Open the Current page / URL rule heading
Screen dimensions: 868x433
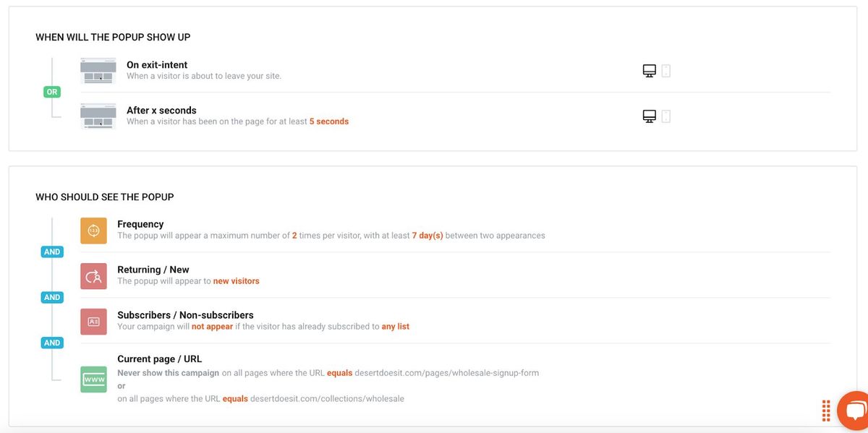[159, 359]
